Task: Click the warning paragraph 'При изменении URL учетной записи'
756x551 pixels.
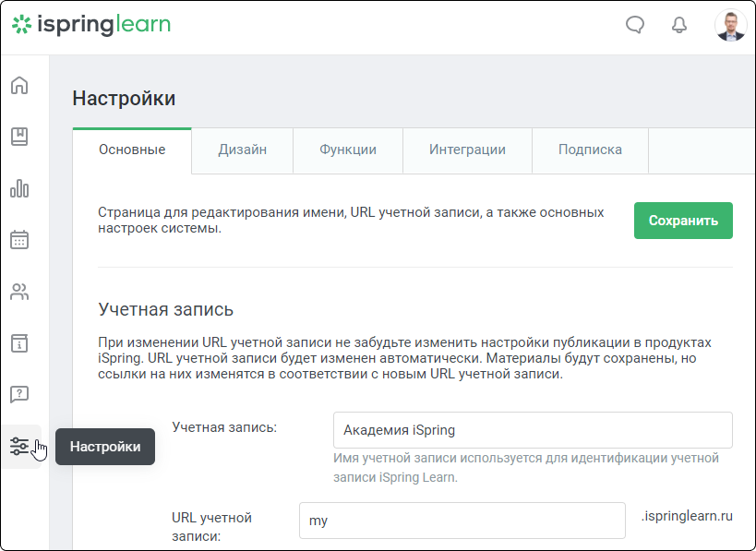Action: 404,358
